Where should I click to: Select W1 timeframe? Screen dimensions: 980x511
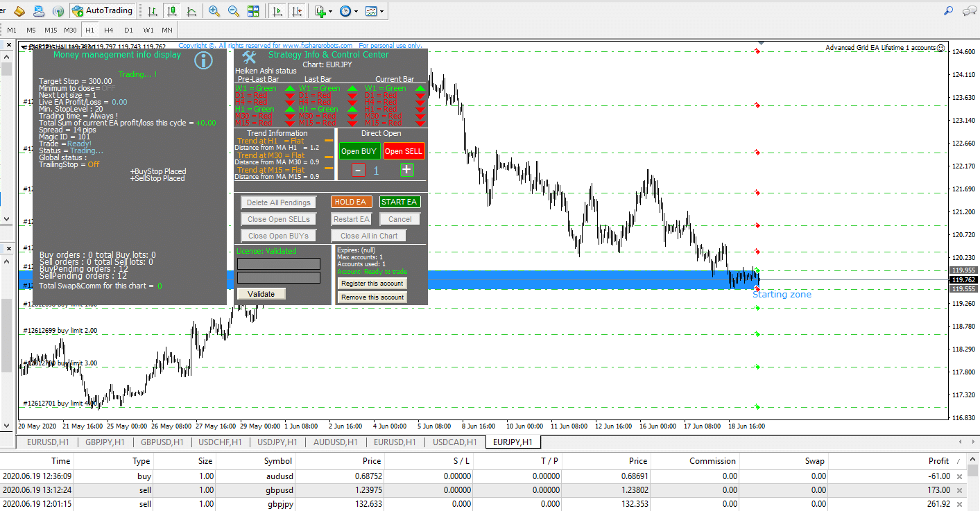148,30
